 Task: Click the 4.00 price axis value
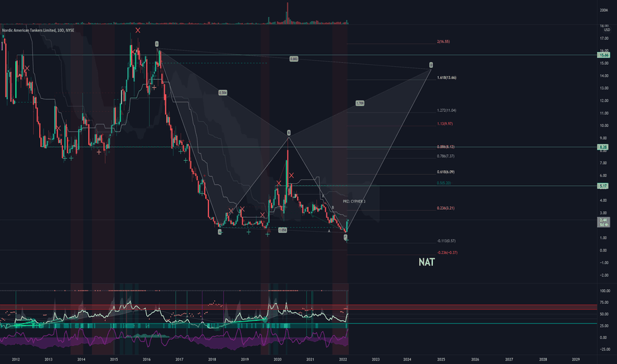tap(604, 201)
